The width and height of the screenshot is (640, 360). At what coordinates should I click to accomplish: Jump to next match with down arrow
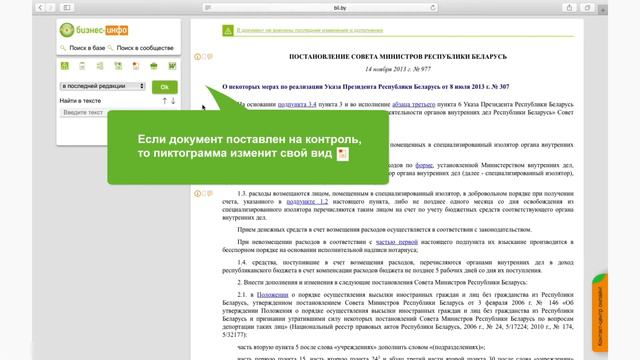173,101
